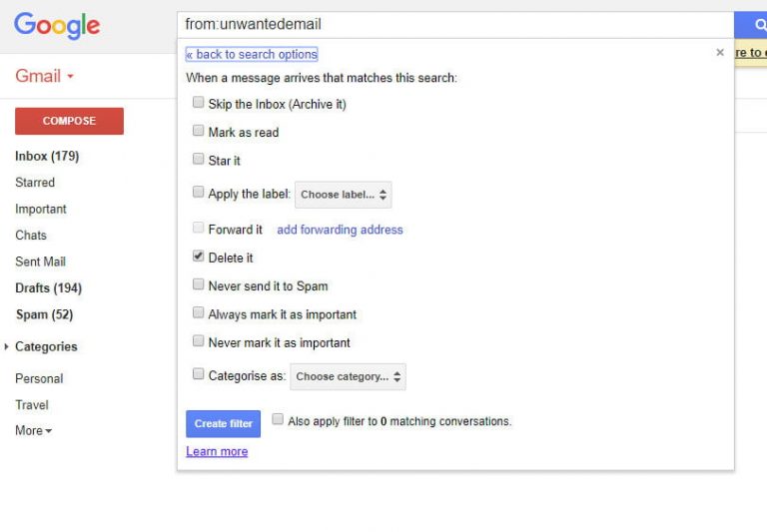Click in the from:unwantedemail search field
767x532 pixels.
(455, 24)
